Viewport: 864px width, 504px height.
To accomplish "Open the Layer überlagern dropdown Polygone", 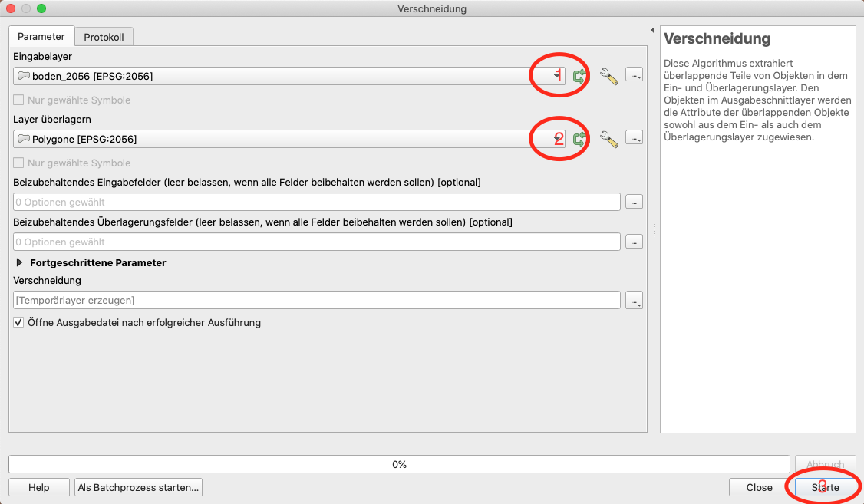I will point(289,139).
